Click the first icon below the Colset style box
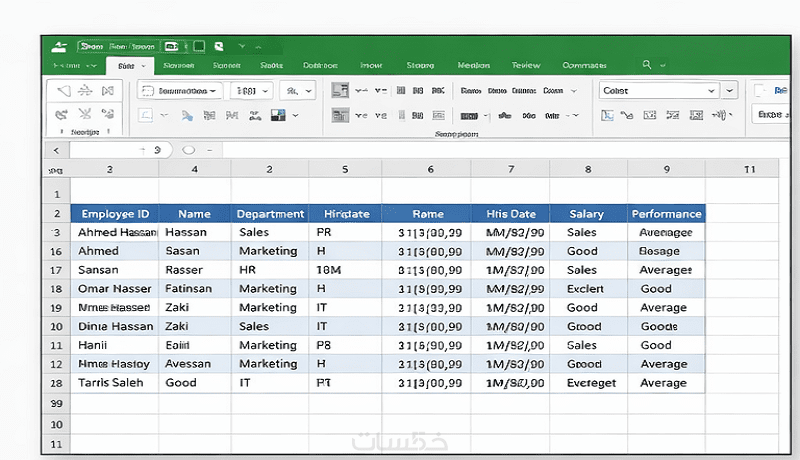Screen dimensions: 800x460 coord(607,116)
